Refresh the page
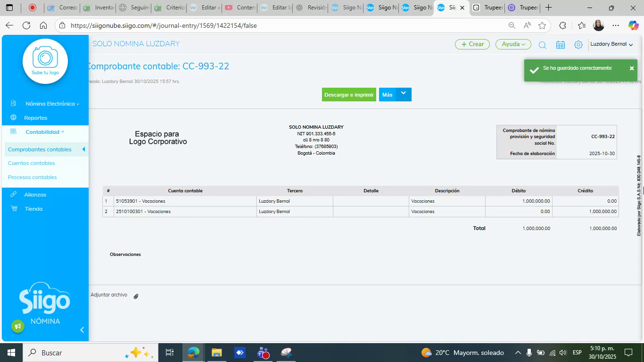 point(26,25)
